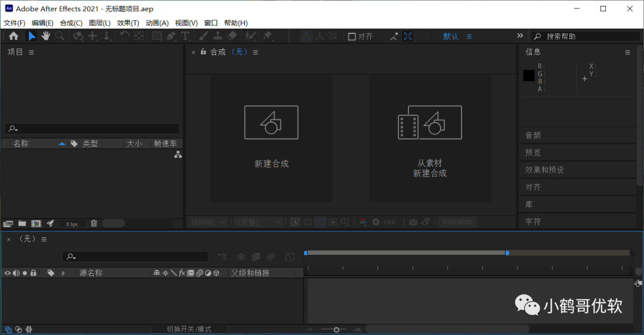Select the Eraser tool
644x335 pixels.
[232, 36]
